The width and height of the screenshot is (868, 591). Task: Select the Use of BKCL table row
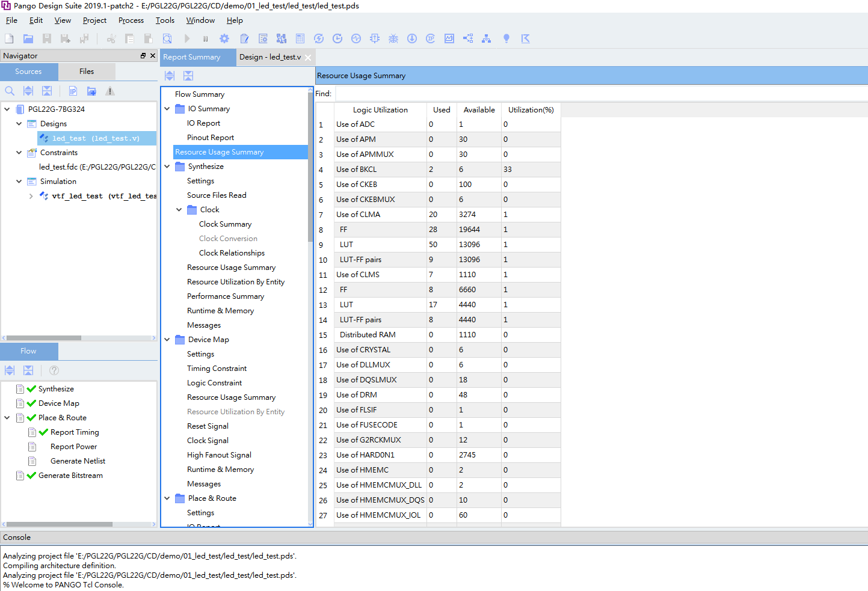(x=439, y=170)
